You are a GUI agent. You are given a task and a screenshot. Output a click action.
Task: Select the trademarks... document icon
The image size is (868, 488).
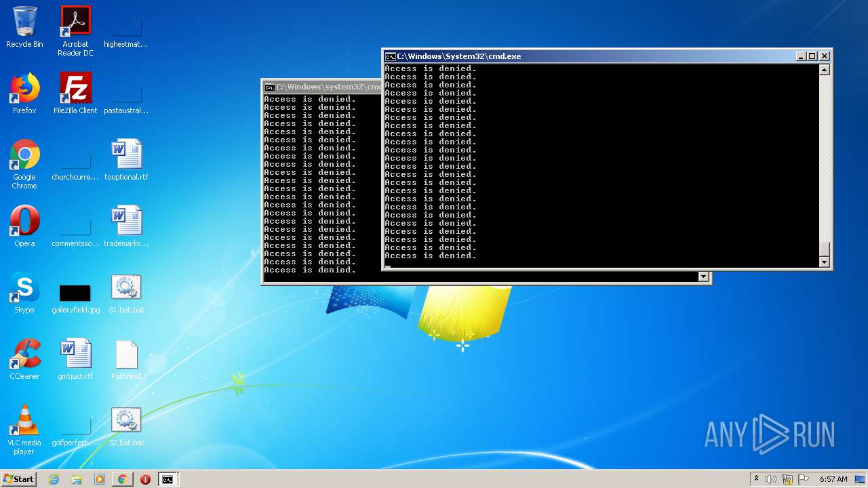point(126,226)
